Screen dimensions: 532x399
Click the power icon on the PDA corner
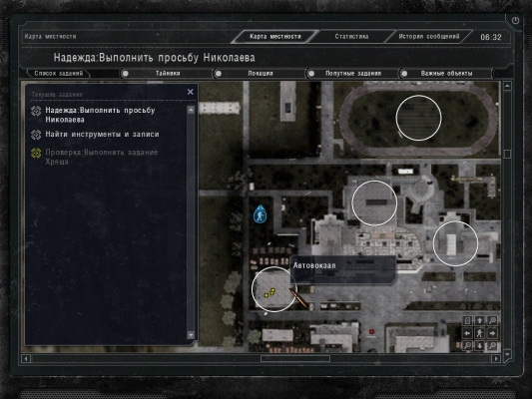pos(515,21)
